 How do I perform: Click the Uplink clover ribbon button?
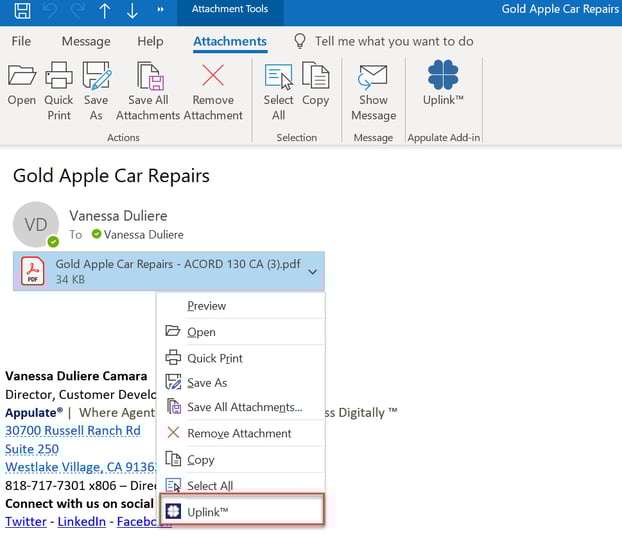[x=443, y=83]
